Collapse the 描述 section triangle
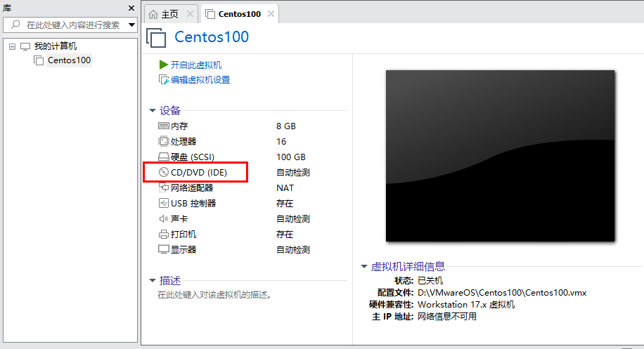This screenshot has height=349, width=644. pos(153,280)
